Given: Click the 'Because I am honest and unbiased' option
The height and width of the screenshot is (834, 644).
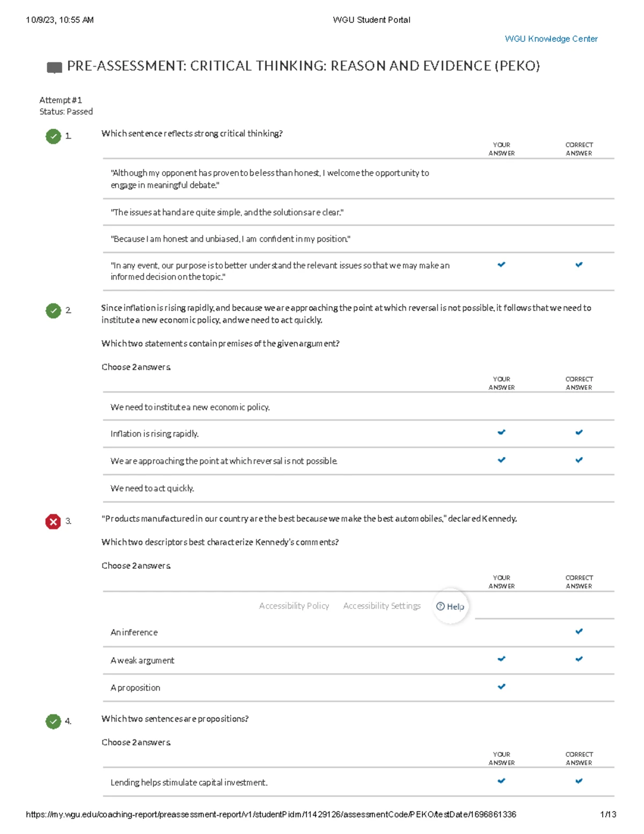Looking at the screenshot, I should tap(230, 239).
